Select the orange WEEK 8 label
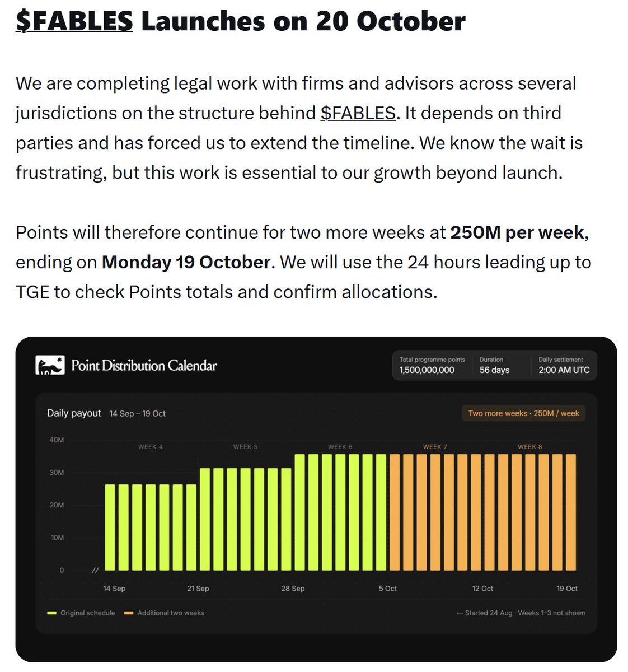628x672 pixels. pyautogui.click(x=530, y=447)
